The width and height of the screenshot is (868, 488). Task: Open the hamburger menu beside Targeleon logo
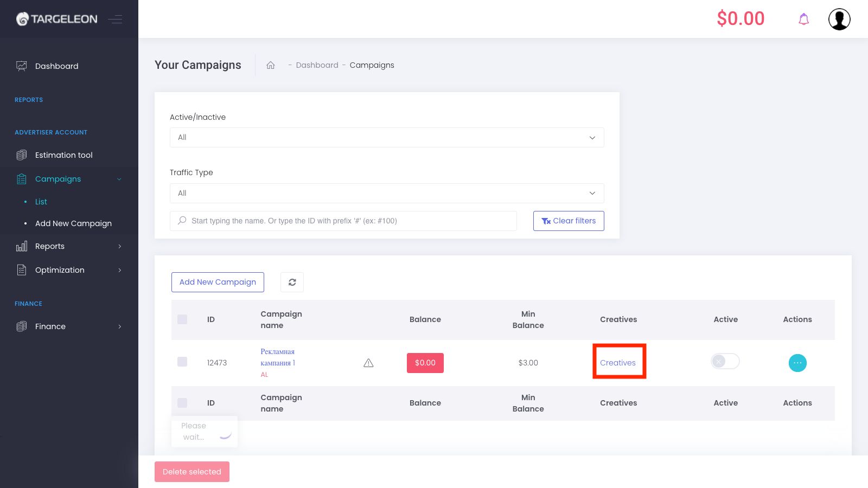tap(116, 18)
